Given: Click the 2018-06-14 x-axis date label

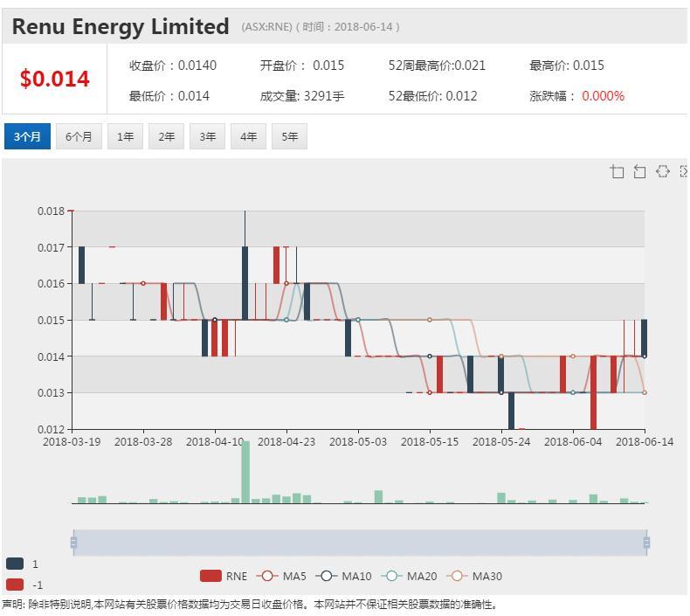Looking at the screenshot, I should (645, 441).
